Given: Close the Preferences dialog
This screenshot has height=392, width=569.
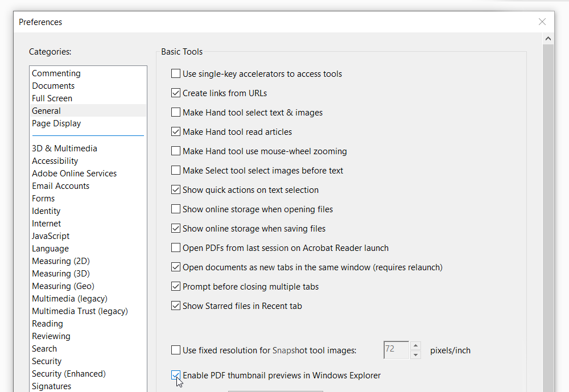Looking at the screenshot, I should tap(542, 22).
